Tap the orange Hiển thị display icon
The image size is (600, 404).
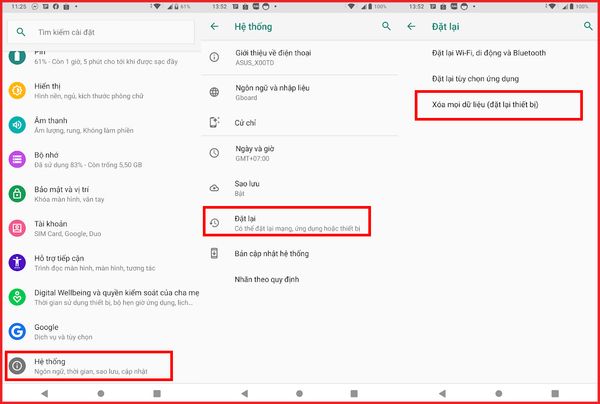17,91
